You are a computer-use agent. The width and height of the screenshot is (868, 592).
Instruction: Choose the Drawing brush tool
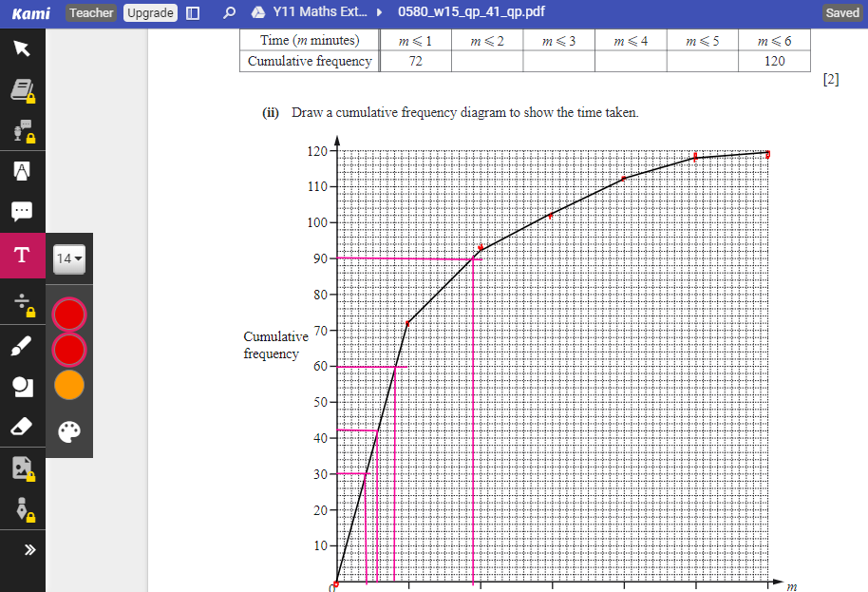[22, 346]
